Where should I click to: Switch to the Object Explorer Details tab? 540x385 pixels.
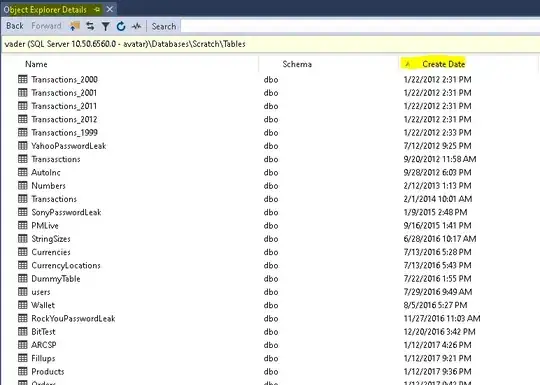point(45,10)
